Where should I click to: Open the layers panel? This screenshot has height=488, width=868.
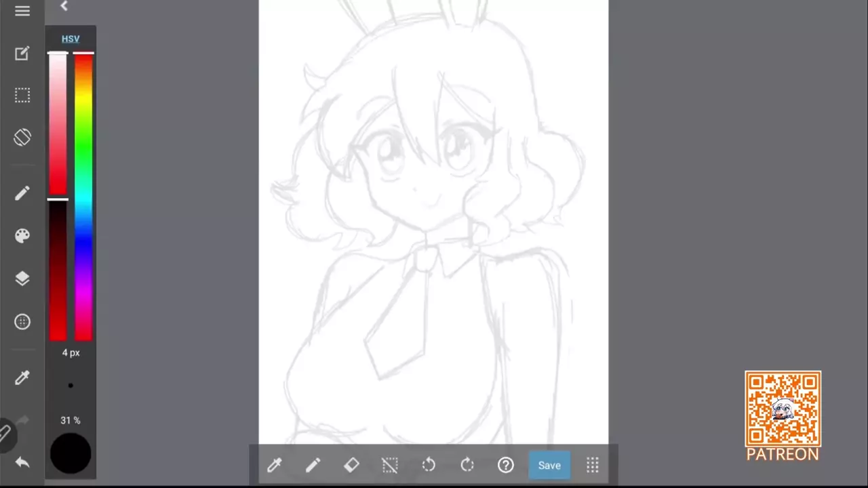point(22,279)
